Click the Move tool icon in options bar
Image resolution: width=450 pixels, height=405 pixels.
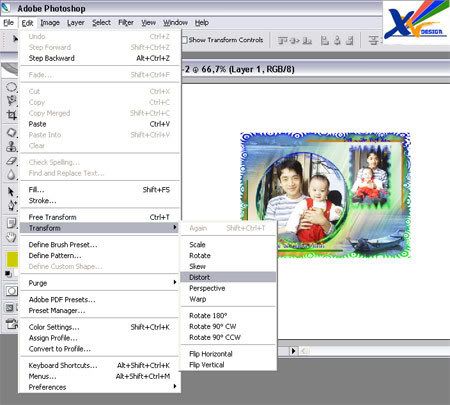[x=15, y=39]
